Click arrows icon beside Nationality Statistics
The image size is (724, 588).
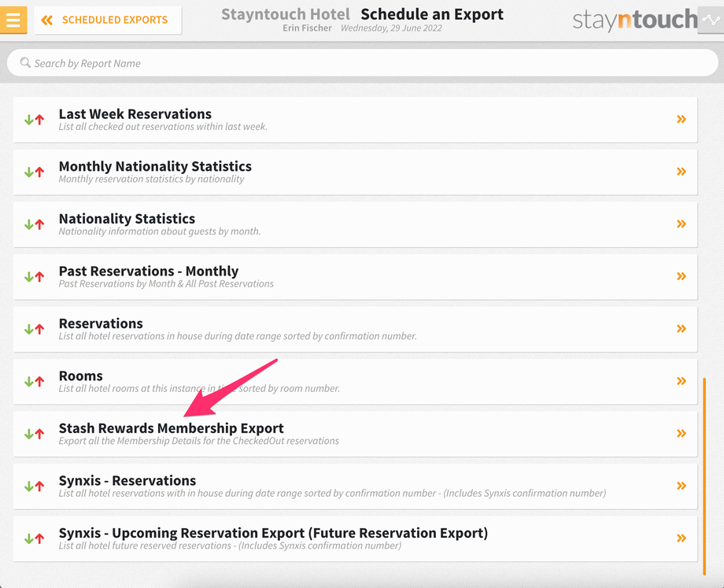pyautogui.click(x=34, y=224)
